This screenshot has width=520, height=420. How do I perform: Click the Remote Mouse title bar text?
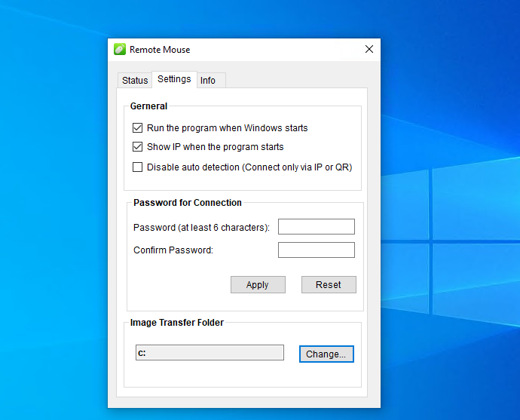tap(160, 50)
